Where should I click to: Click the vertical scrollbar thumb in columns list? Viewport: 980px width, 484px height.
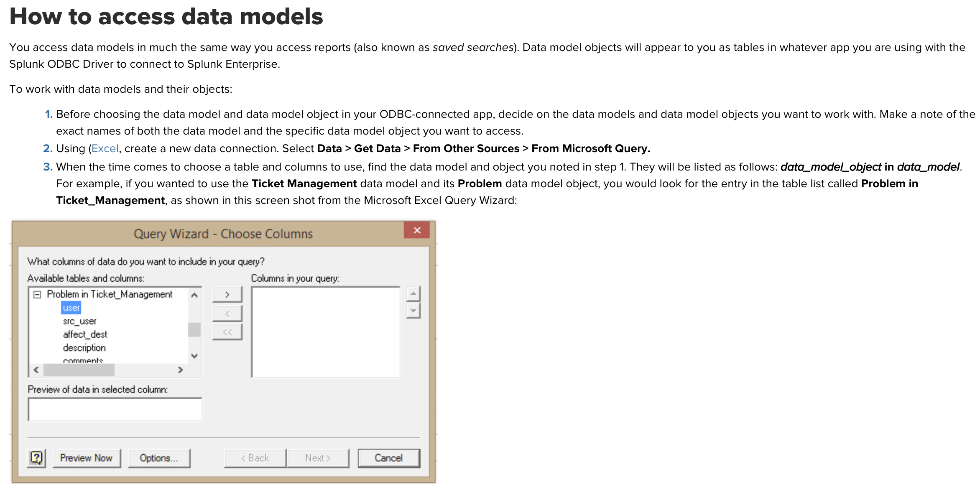coord(194,330)
